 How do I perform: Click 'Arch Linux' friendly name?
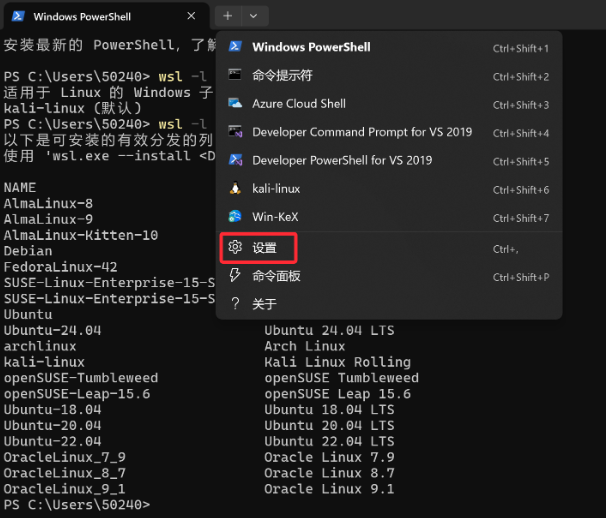click(x=305, y=346)
